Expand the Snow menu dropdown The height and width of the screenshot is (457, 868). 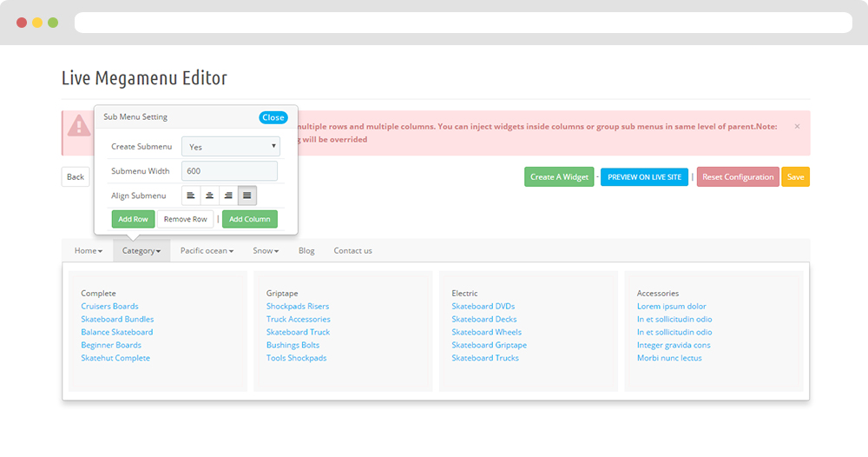tap(266, 251)
